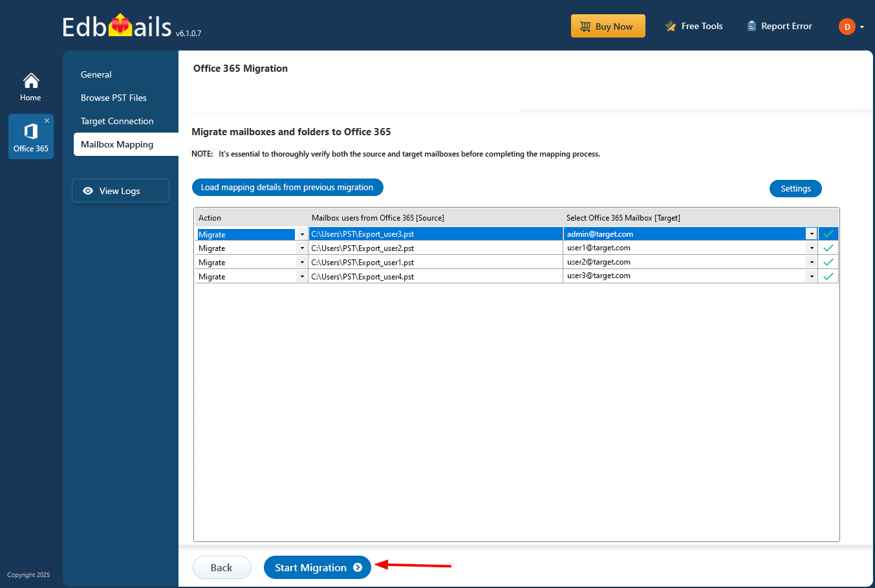This screenshot has width=875, height=588.
Task: Click green checkmark in admin@target.com row
Action: pos(828,234)
